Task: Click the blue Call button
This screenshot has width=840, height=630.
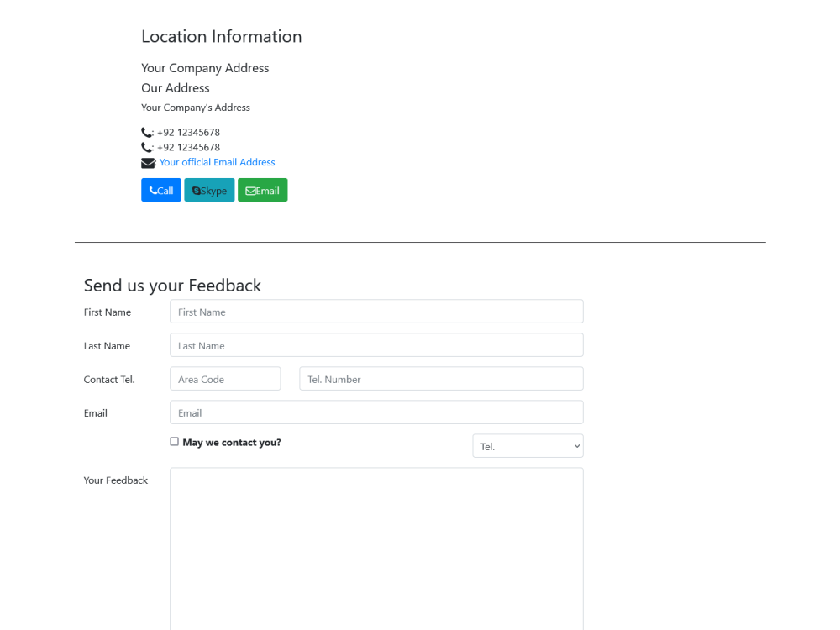Action: tap(160, 190)
